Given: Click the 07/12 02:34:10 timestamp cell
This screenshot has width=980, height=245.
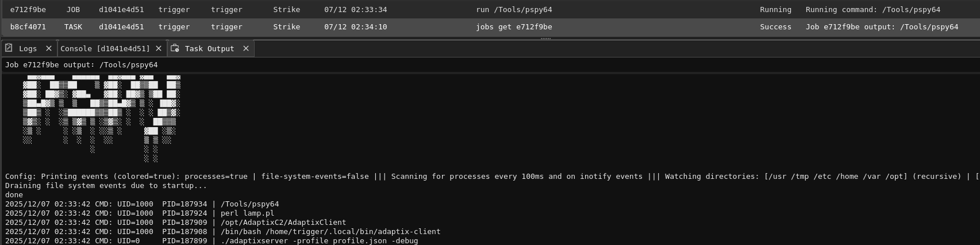Looking at the screenshot, I should click(355, 27).
